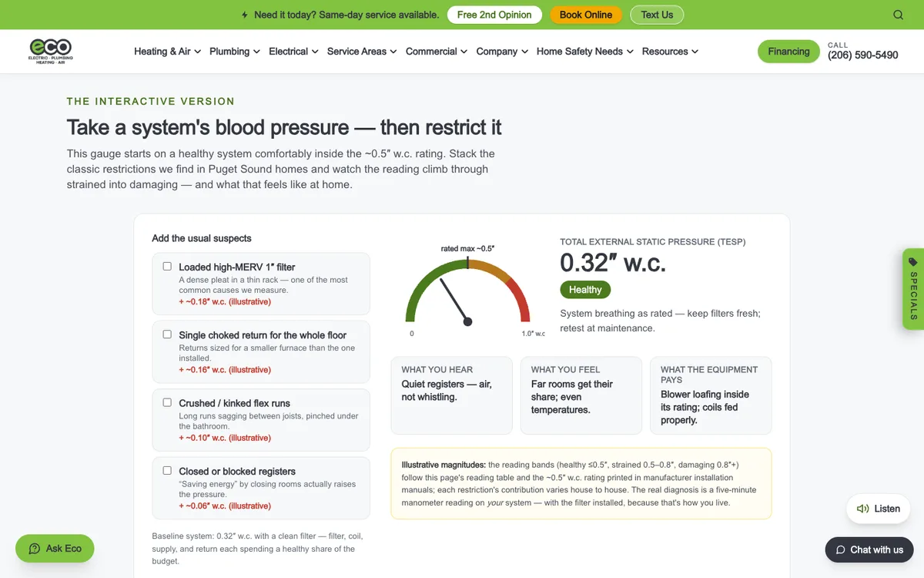Click the Add the usual suspects heading
Screen dimensions: 924x578
click(202, 238)
